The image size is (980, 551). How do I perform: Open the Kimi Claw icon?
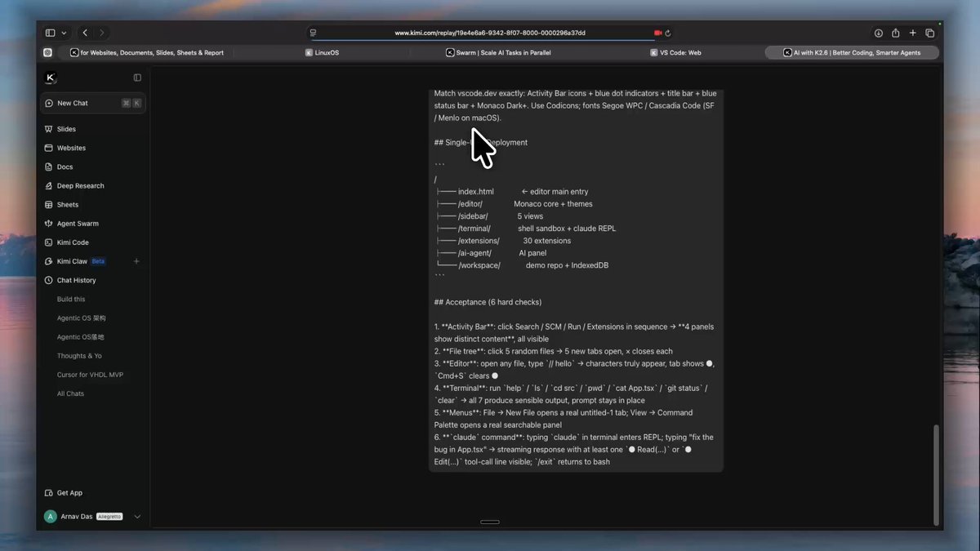49,261
